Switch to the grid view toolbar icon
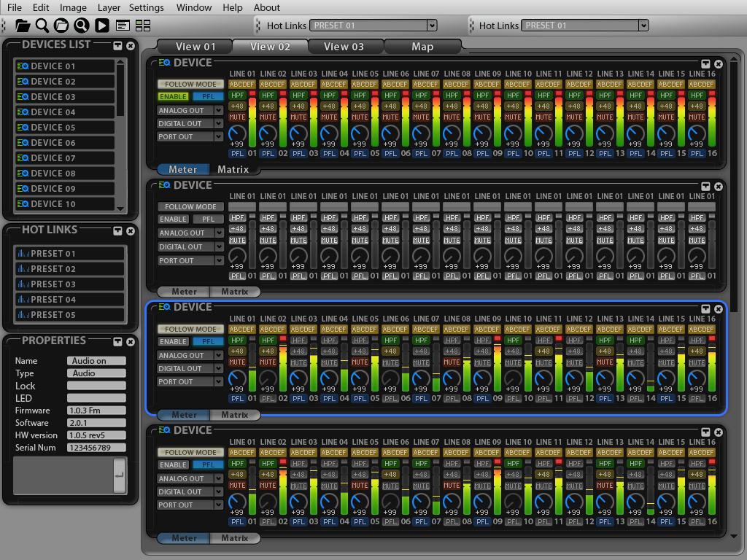The image size is (747, 560). coord(143,26)
